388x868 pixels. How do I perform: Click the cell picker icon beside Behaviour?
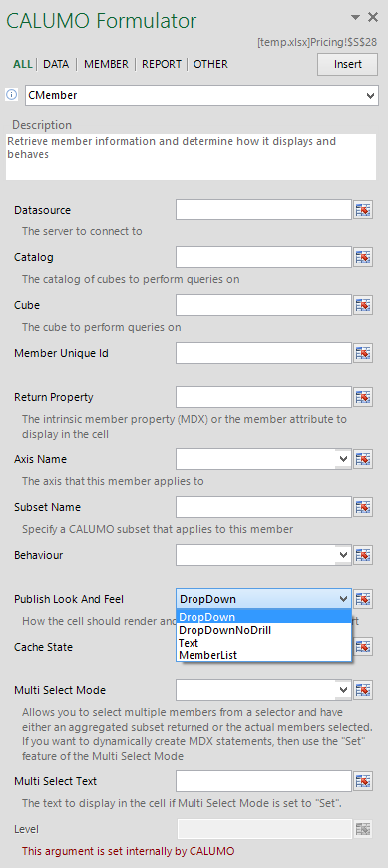[362, 555]
